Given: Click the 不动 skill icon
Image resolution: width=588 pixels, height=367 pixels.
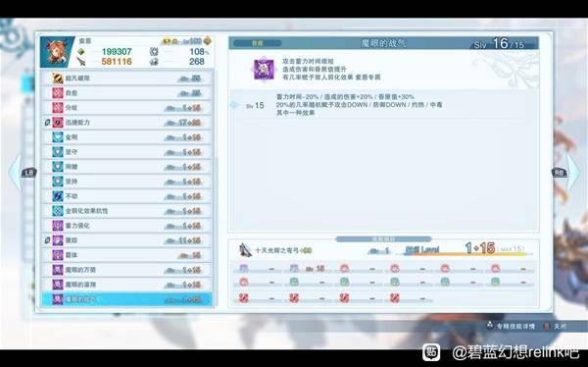Looking at the screenshot, I should 58,196.
